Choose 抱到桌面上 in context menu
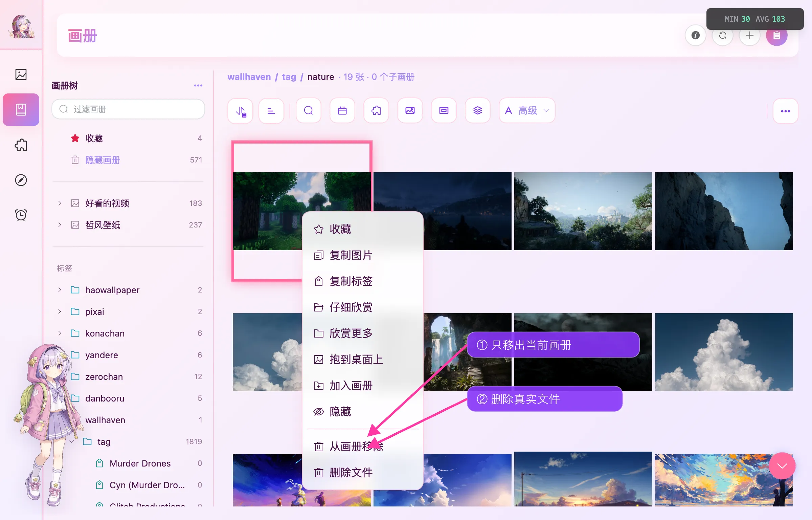Viewport: 812px width, 520px height. tap(363, 360)
